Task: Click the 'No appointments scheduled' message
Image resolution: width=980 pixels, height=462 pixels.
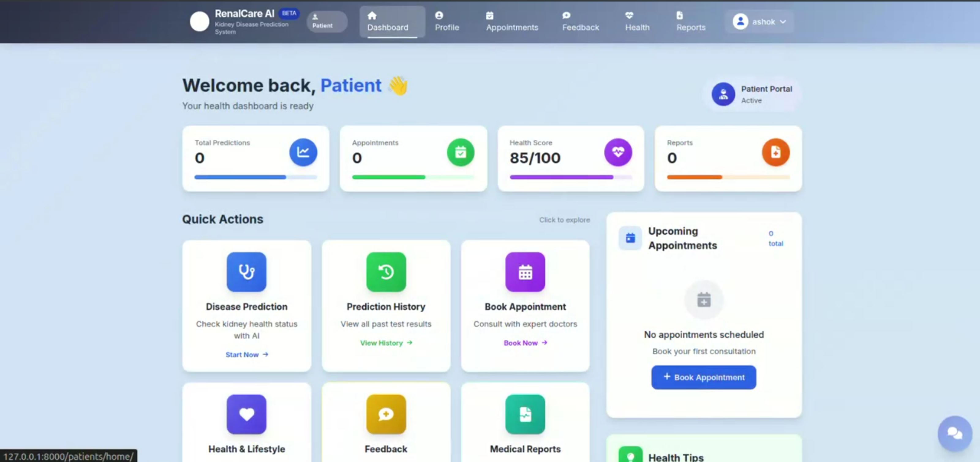Action: 704,334
